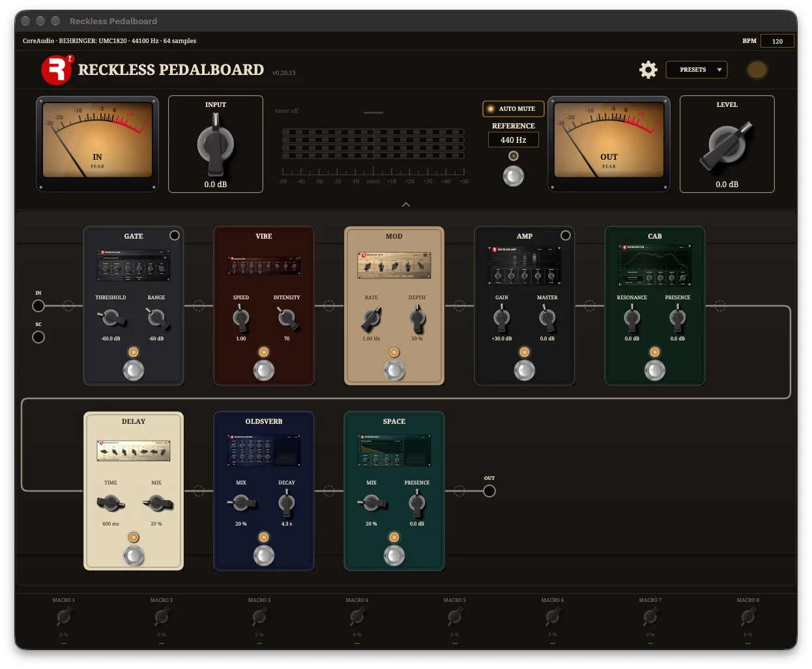Click the SPACE MIX knob
812x669 pixels.
(371, 503)
